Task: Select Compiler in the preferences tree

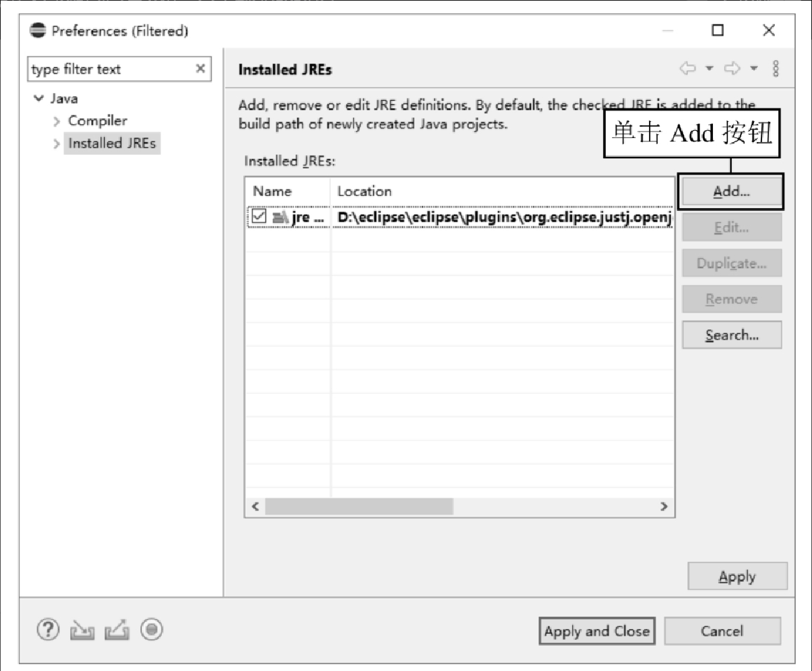Action: 98,121
